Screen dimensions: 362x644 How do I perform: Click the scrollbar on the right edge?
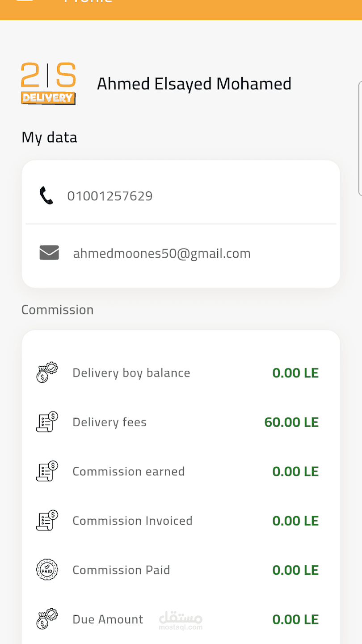[360, 139]
